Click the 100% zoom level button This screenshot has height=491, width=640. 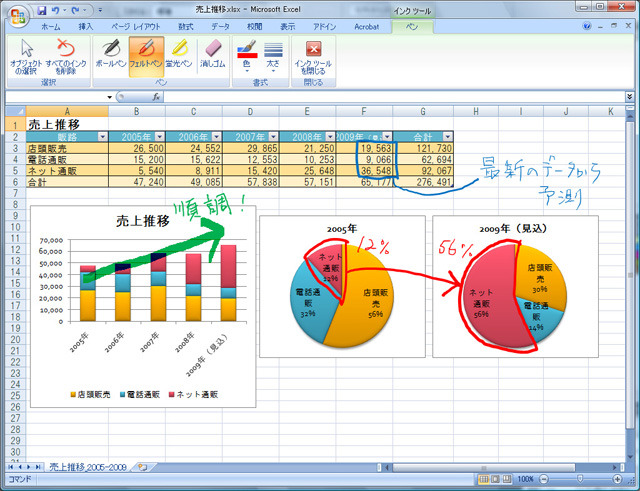tap(526, 479)
